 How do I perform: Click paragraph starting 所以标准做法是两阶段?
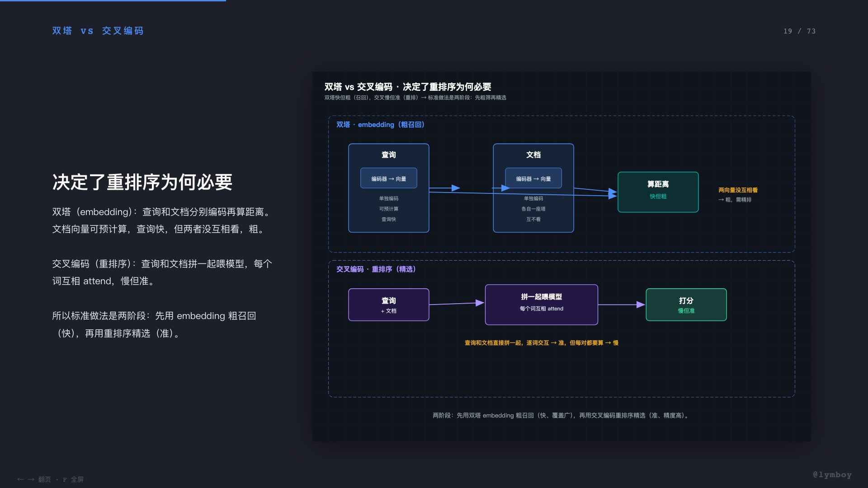(x=155, y=324)
